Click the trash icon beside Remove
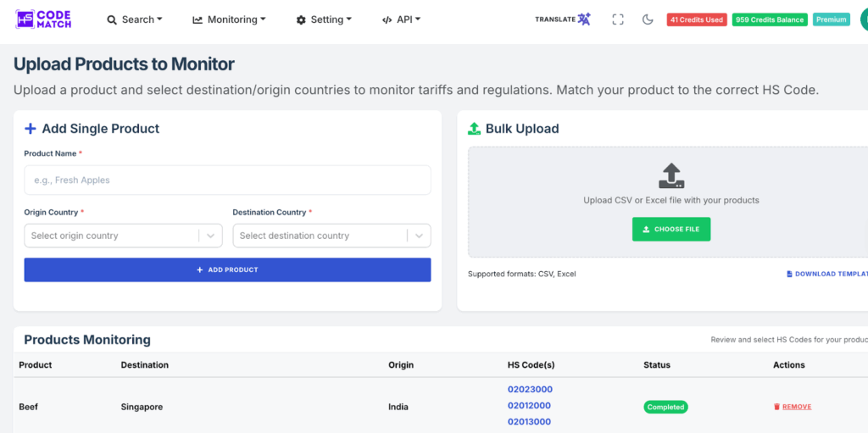Screen dimensions: 868x433 click(776, 407)
